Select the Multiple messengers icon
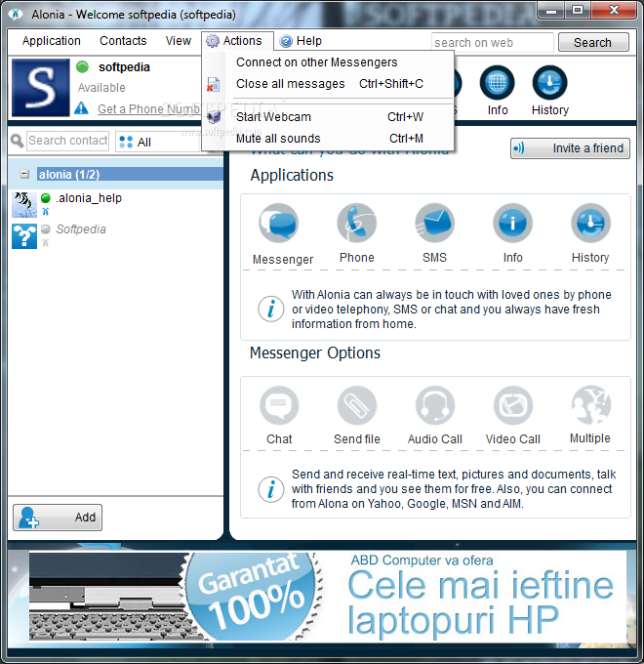Image resolution: width=644 pixels, height=664 pixels. 590,405
